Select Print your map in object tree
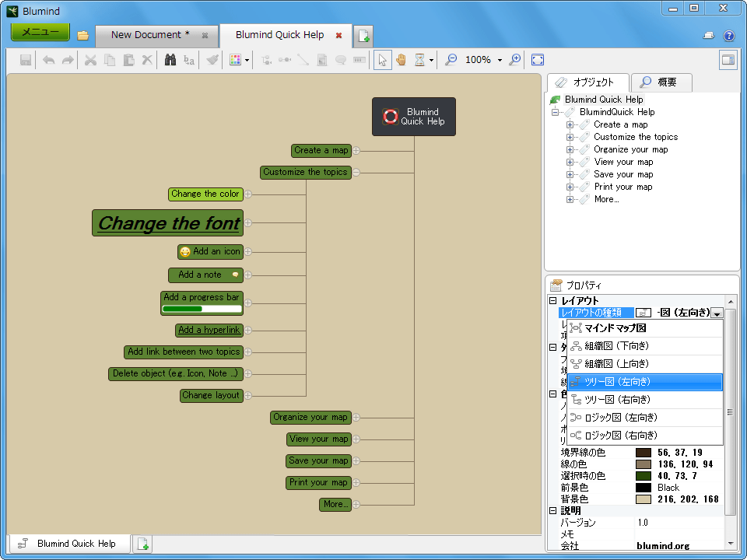 (623, 187)
